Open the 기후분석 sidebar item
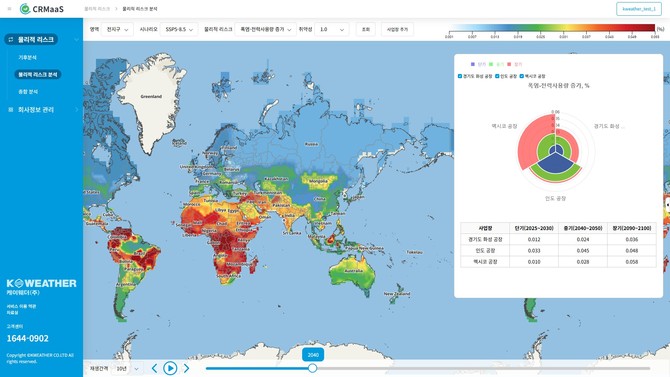 [27, 57]
